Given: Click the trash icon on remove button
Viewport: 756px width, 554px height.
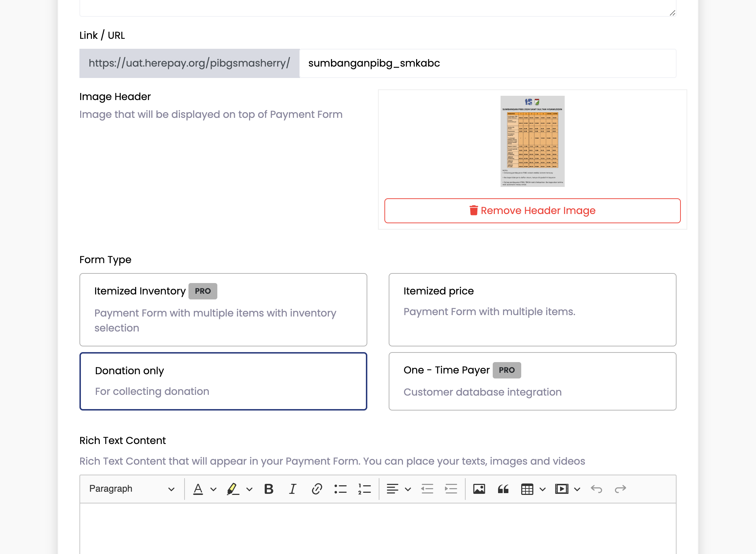Looking at the screenshot, I should tap(473, 210).
